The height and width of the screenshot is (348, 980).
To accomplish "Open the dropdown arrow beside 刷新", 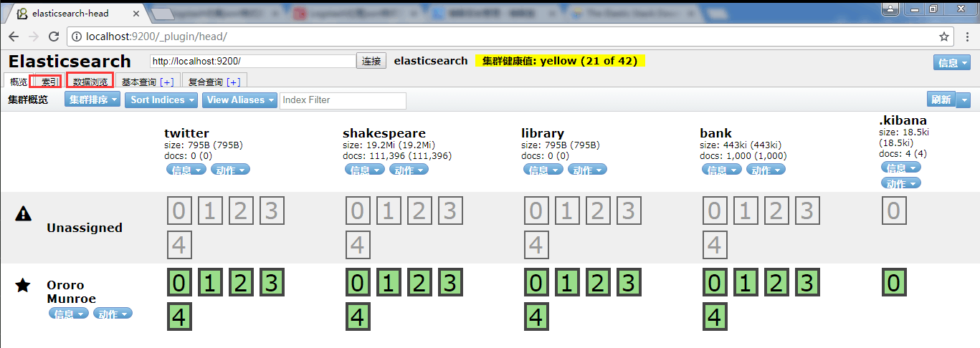I will pos(963,100).
